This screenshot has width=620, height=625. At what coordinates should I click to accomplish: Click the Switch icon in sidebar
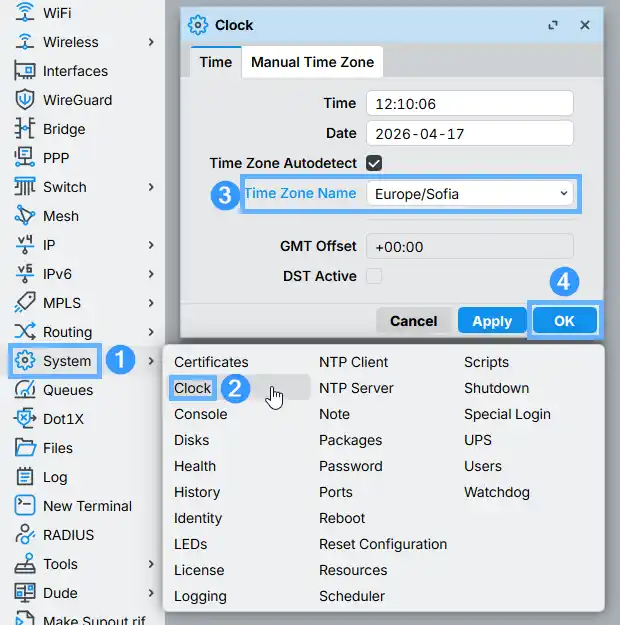(x=25, y=187)
